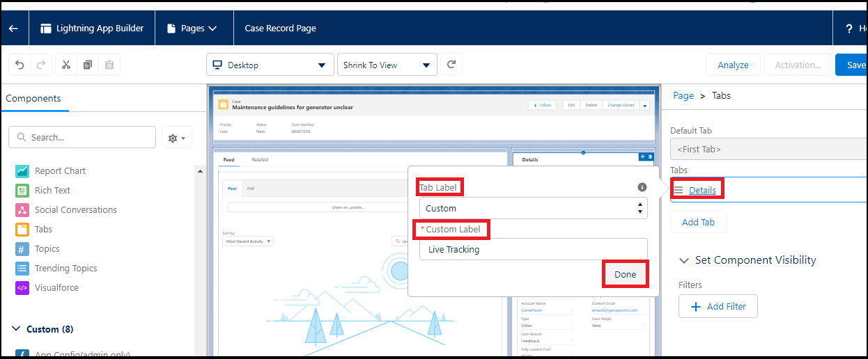This screenshot has height=359, width=868.
Task: Click the Details tab link
Action: click(x=702, y=190)
